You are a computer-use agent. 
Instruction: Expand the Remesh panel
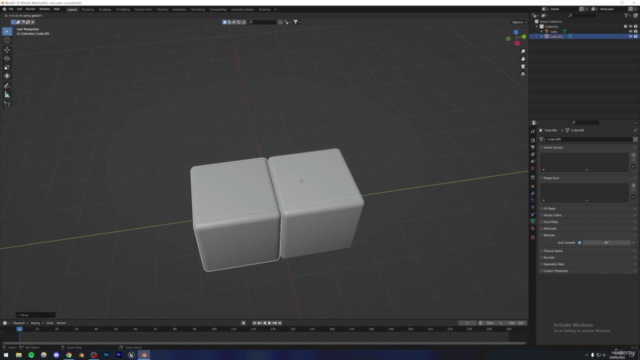[549, 258]
